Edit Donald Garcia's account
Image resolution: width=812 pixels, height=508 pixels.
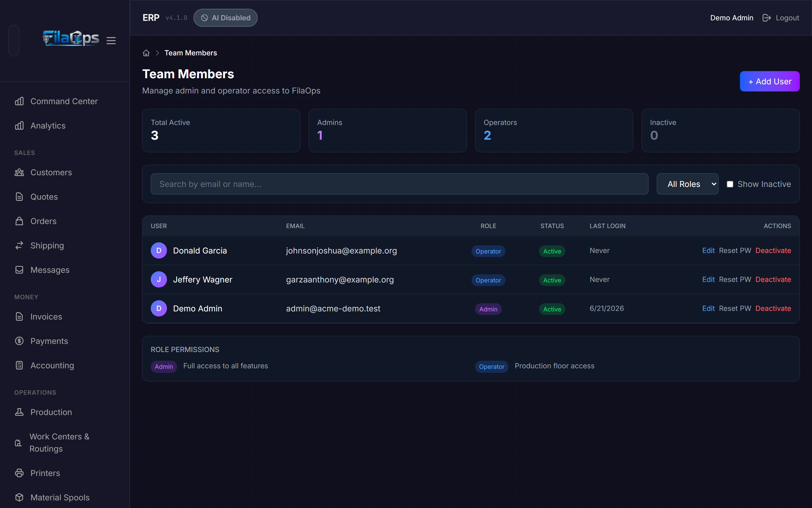point(708,251)
